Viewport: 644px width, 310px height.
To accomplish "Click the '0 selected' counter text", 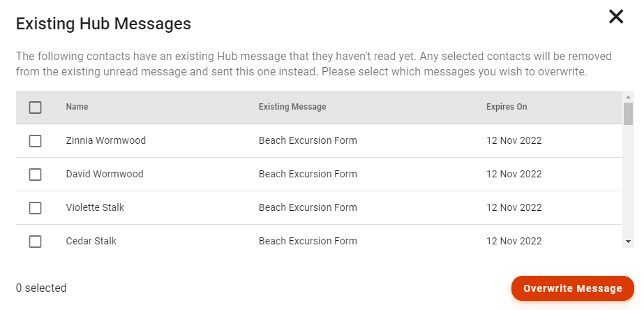I will pos(41,288).
